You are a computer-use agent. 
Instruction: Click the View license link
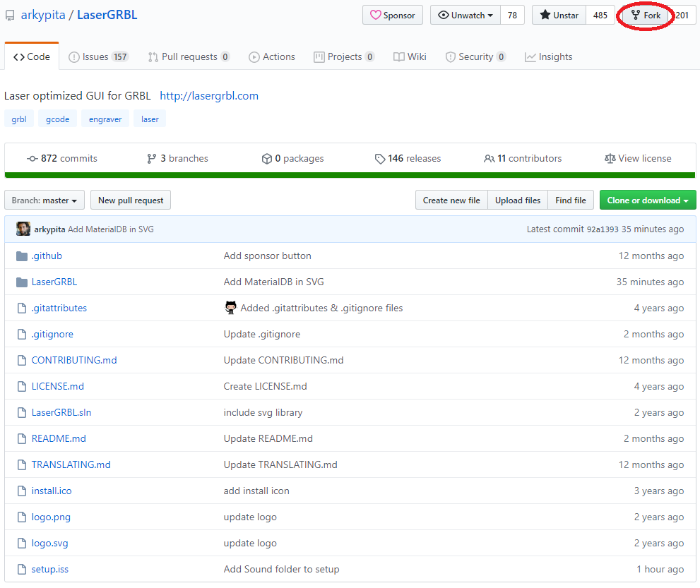click(x=638, y=158)
